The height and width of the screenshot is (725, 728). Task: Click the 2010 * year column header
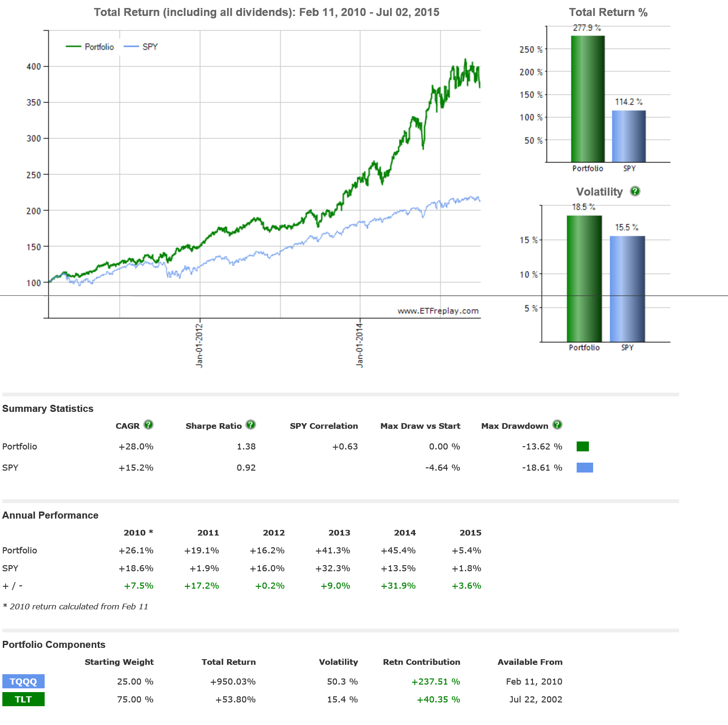point(138,533)
